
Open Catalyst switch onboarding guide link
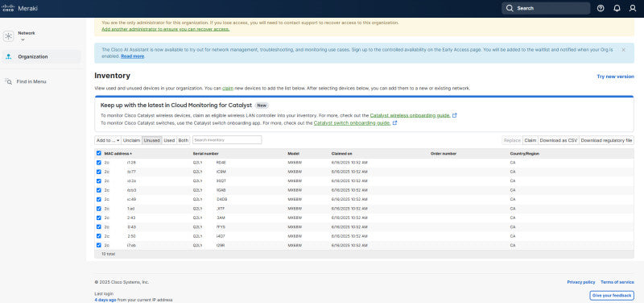coord(352,123)
